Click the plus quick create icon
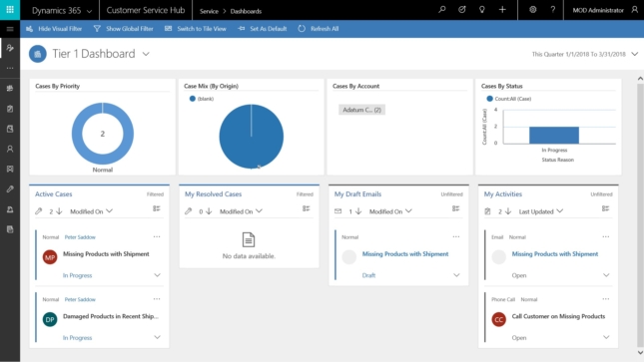 [x=502, y=10]
